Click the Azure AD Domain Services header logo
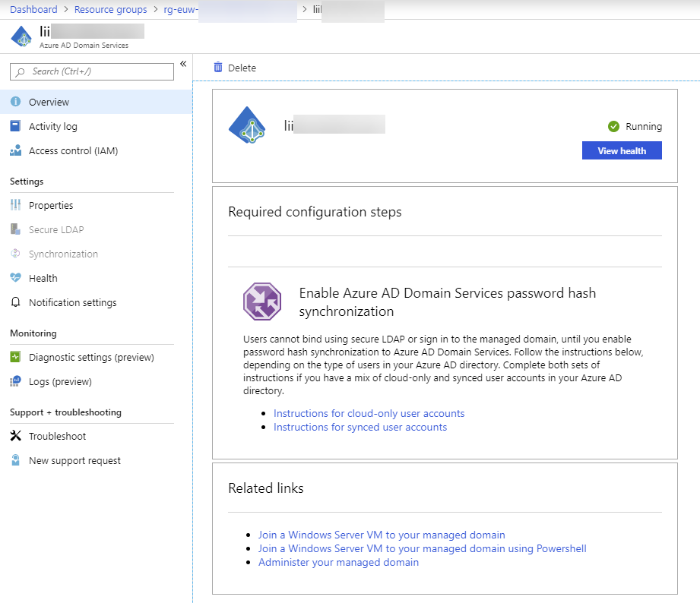Screen dimensions: 700x603 [21, 36]
